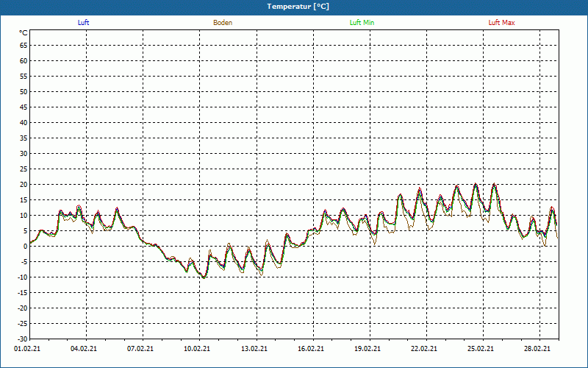This screenshot has height=368, width=588.
Task: Click the 60 value on the temperature axis
Action: click(24, 61)
